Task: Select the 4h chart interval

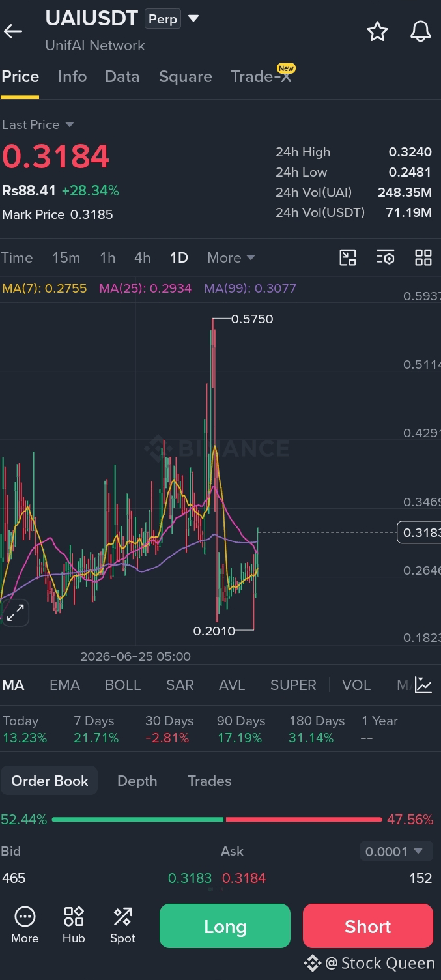Action: pos(142,257)
